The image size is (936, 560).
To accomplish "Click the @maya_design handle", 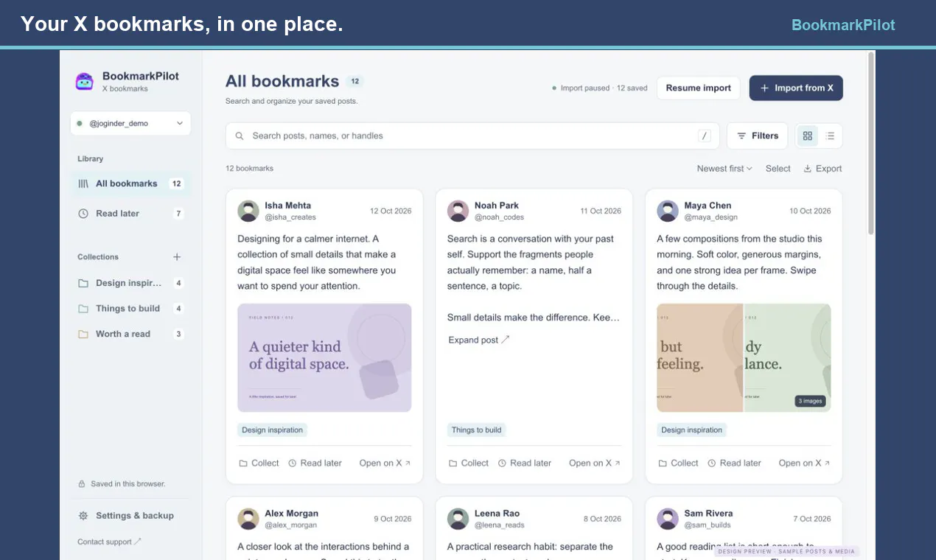I will tap(711, 217).
